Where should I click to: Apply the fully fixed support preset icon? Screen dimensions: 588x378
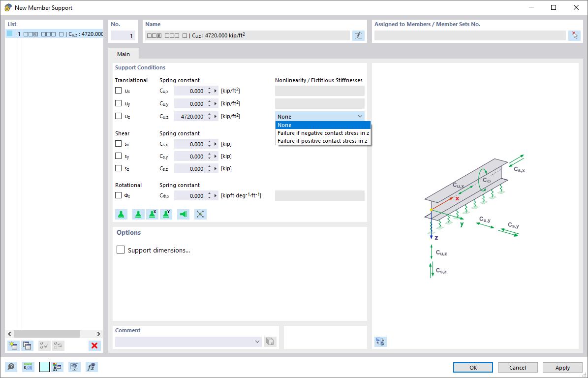coord(121,214)
